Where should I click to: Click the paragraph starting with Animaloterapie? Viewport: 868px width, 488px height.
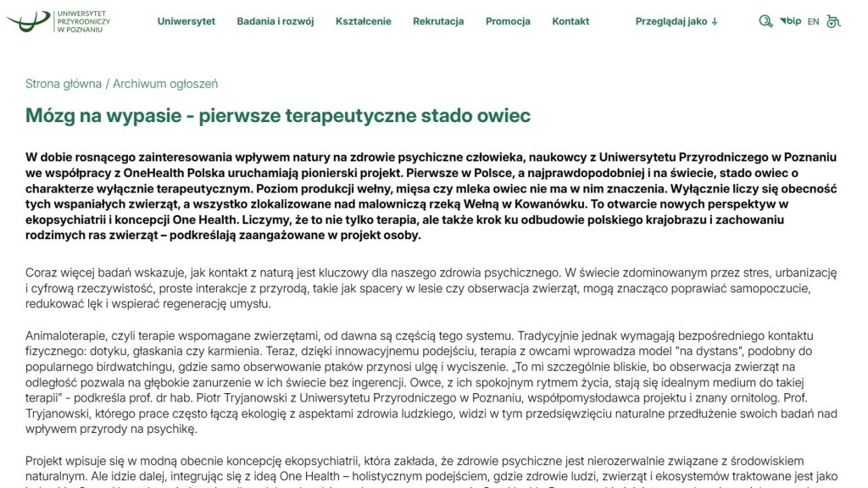pyautogui.click(x=432, y=381)
